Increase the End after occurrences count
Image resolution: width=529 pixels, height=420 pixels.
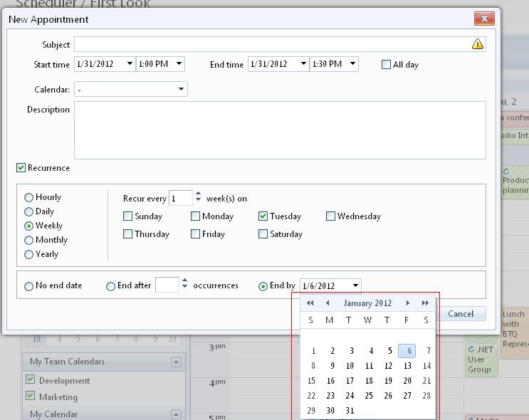[x=184, y=280]
